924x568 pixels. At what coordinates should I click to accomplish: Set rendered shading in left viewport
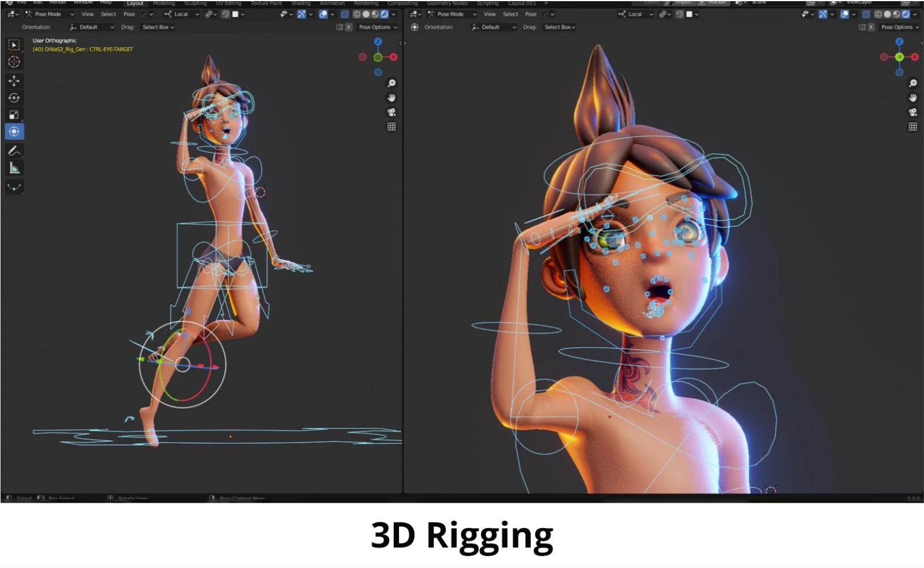(x=384, y=14)
